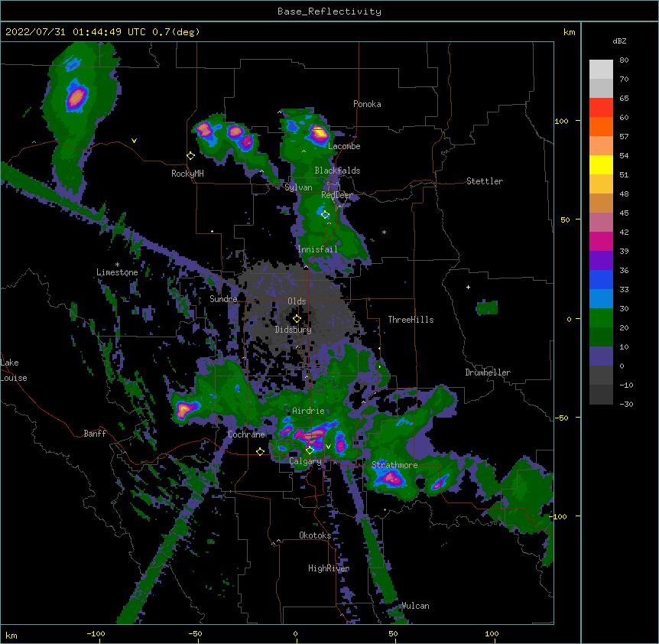Click the magenta 39-42 dBZ legend swatch
This screenshot has width=659, height=644.
pos(601,241)
